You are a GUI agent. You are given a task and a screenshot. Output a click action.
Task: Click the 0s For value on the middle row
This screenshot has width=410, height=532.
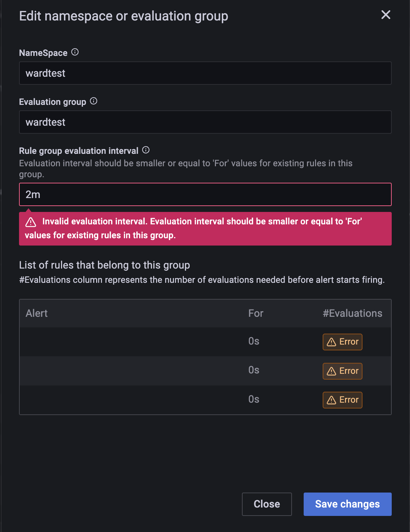[x=254, y=370]
